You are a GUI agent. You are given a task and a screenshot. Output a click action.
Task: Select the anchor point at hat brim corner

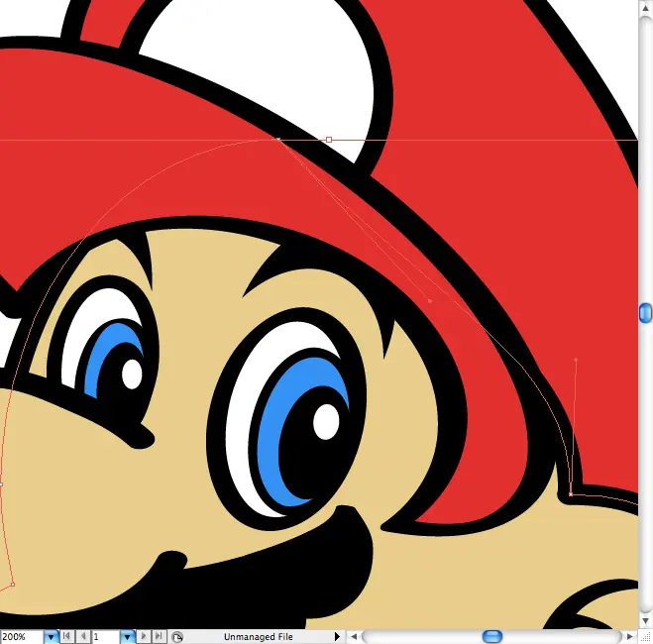coord(571,494)
